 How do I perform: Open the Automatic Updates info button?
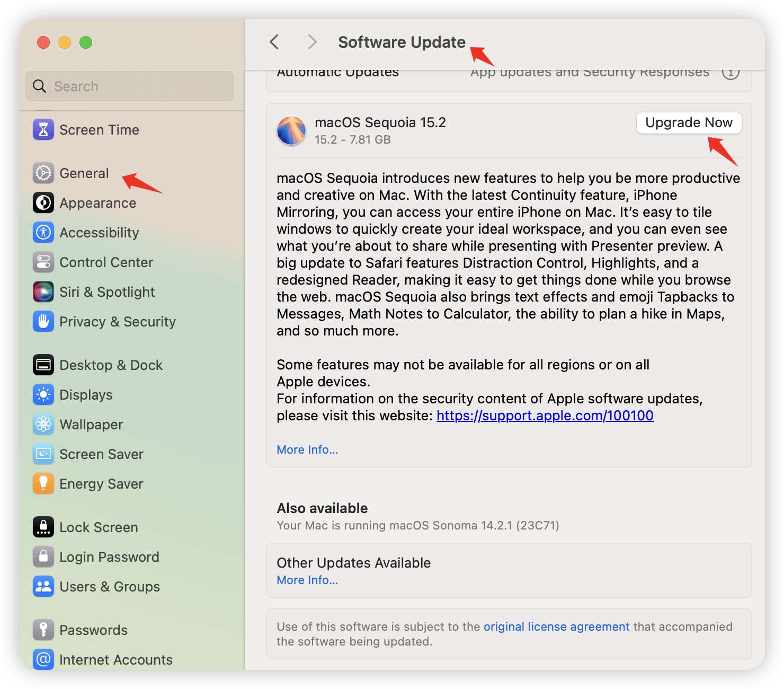tap(730, 73)
